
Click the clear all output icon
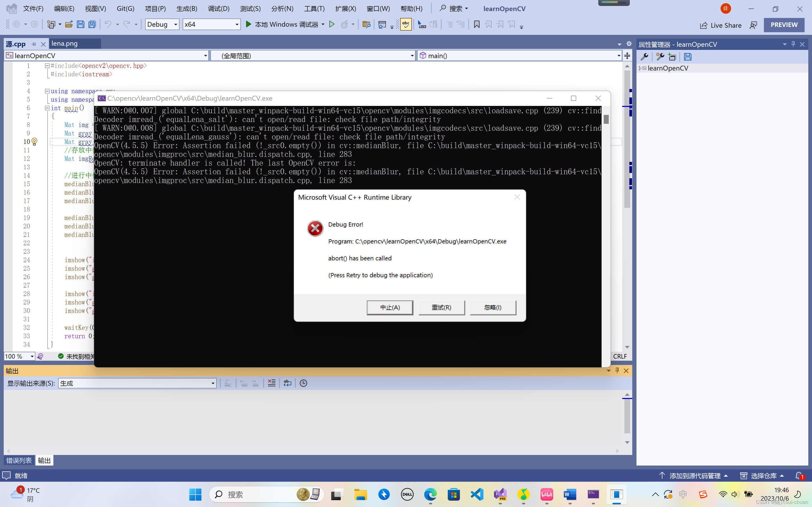(271, 383)
